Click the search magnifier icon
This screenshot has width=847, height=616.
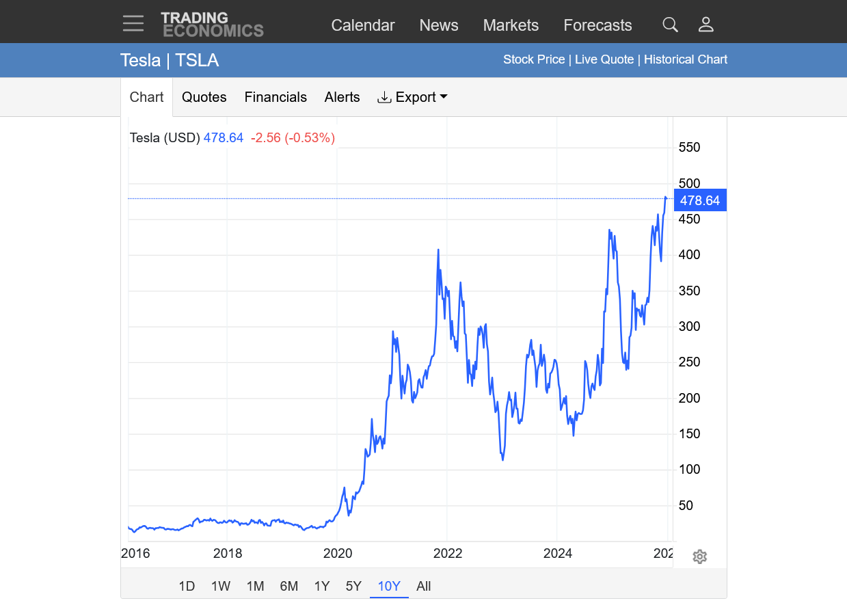(670, 25)
